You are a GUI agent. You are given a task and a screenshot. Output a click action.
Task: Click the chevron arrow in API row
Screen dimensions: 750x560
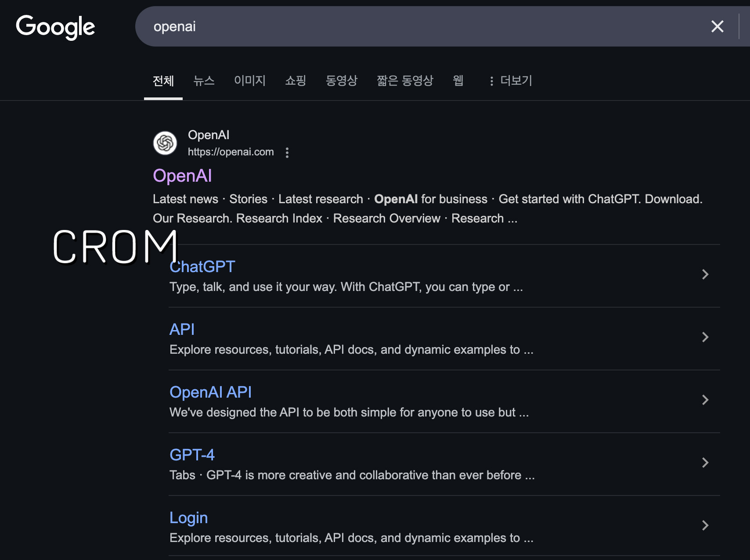pyautogui.click(x=705, y=337)
